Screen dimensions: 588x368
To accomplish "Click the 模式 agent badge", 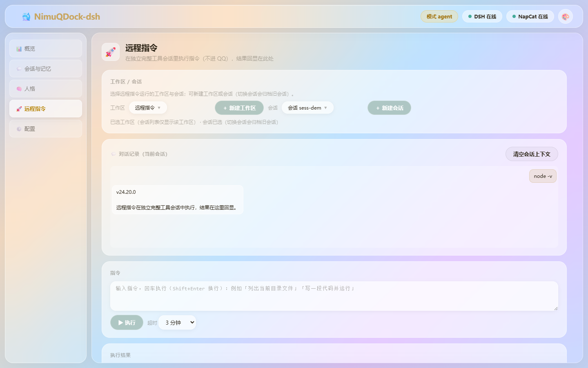I will click(x=439, y=16).
